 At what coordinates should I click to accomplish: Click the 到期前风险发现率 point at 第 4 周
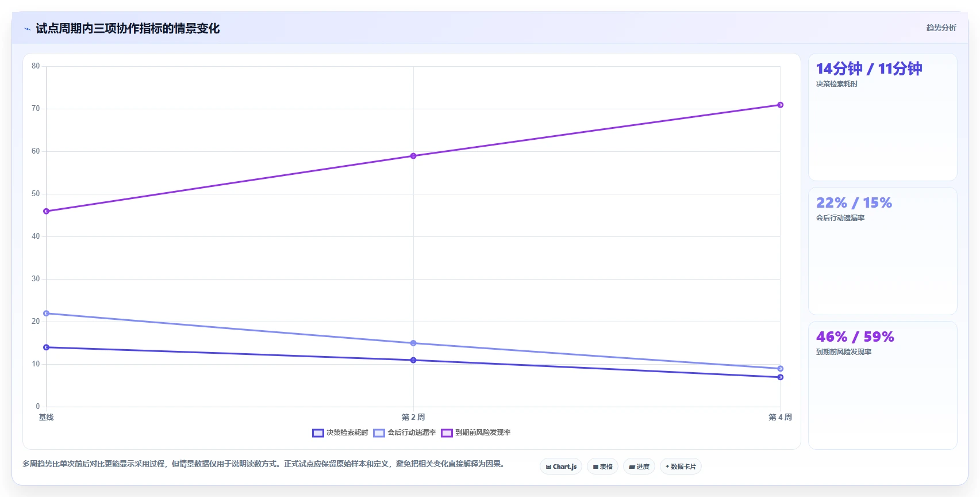780,105
